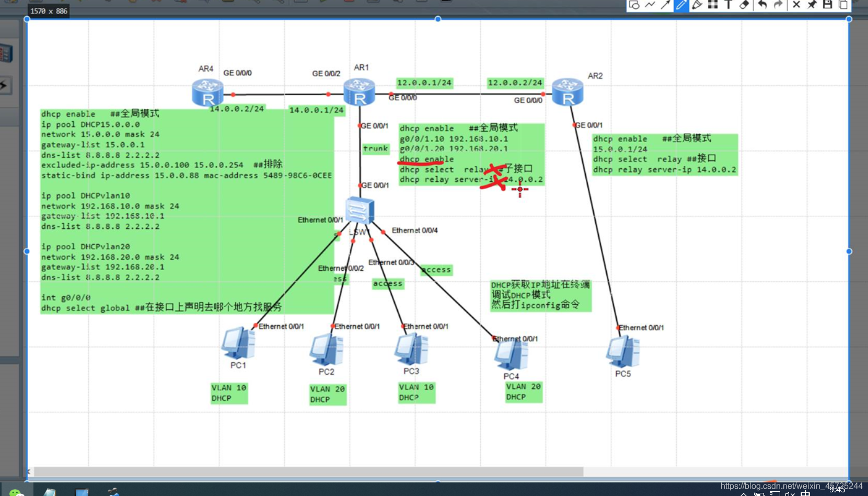Viewport: 868px width, 496px height.
Task: Cancel the screenshot with the X icon
Action: click(x=796, y=5)
